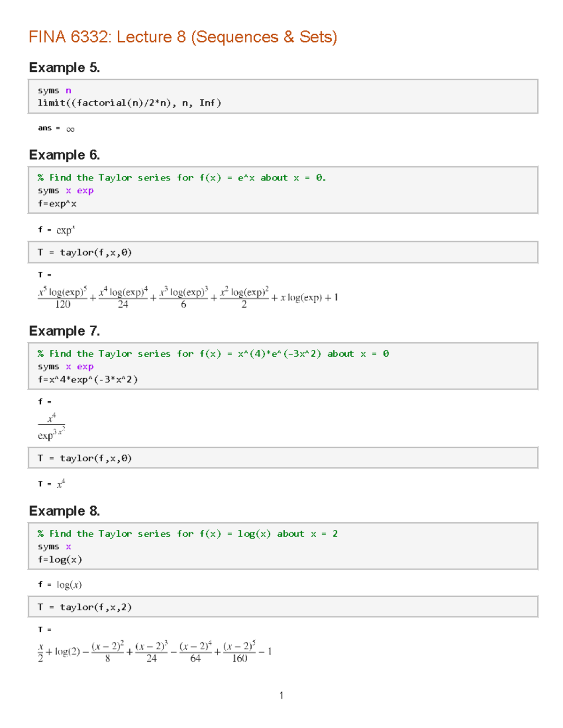Select the Example 8 heading
563x728 pixels.
pos(64,511)
